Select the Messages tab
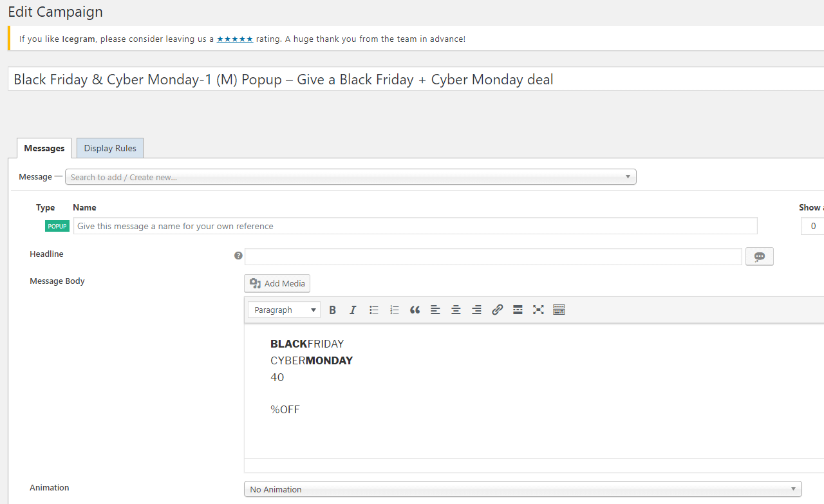Viewport: 824px width, 504px height. pos(44,148)
